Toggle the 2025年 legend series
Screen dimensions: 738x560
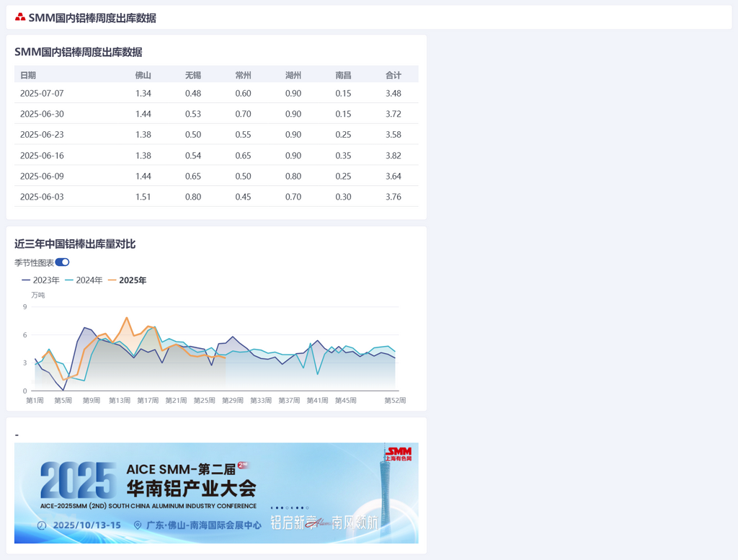point(127,280)
